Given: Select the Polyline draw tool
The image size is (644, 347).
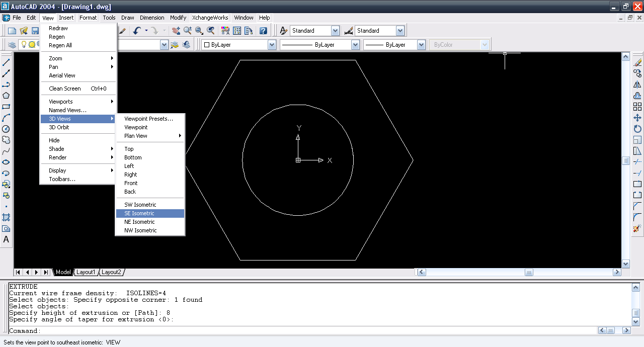Looking at the screenshot, I should click(x=7, y=84).
